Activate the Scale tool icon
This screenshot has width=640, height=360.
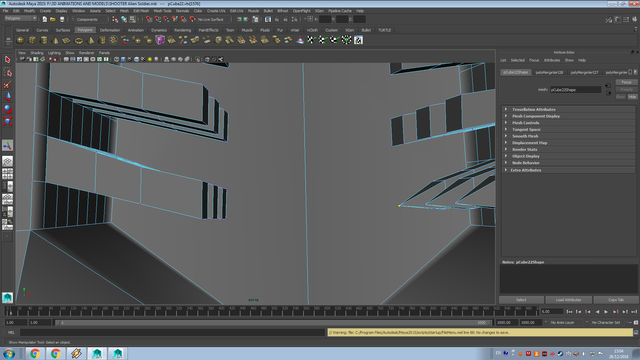pos(7,121)
